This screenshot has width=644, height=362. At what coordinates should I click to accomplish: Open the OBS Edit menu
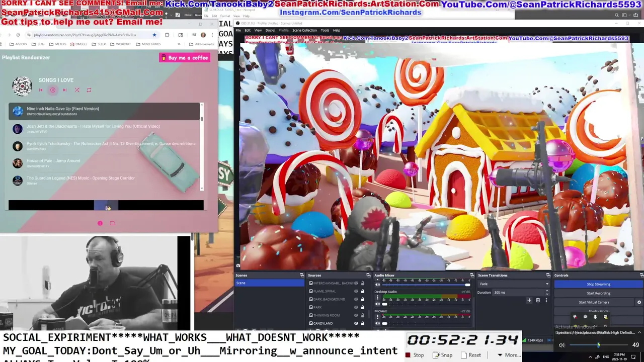tap(248, 30)
